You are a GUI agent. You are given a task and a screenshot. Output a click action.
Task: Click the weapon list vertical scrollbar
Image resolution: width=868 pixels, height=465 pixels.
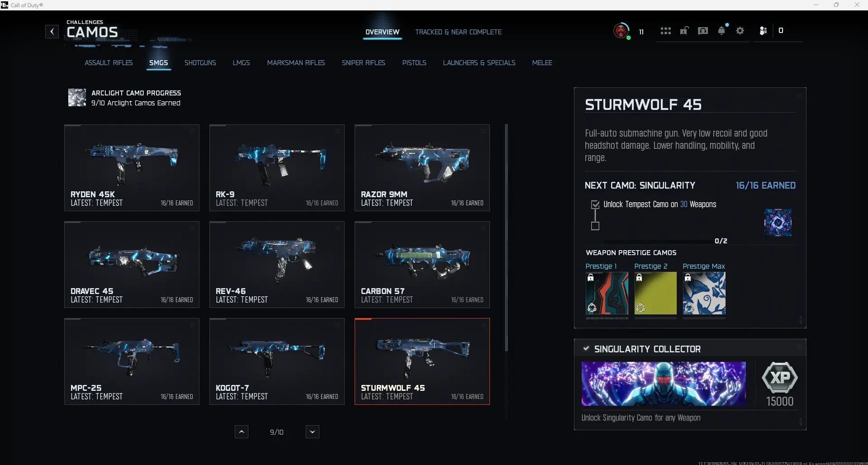click(x=506, y=237)
